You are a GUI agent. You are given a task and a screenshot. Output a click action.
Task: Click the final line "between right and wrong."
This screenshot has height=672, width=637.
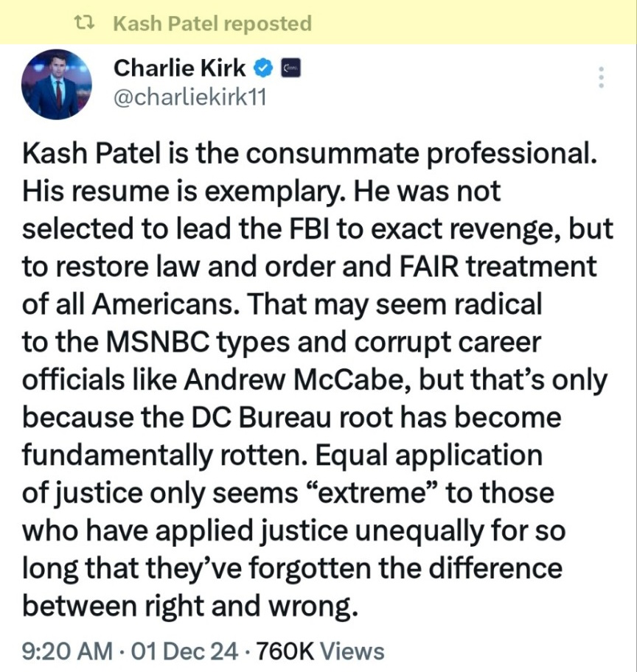[189, 607]
